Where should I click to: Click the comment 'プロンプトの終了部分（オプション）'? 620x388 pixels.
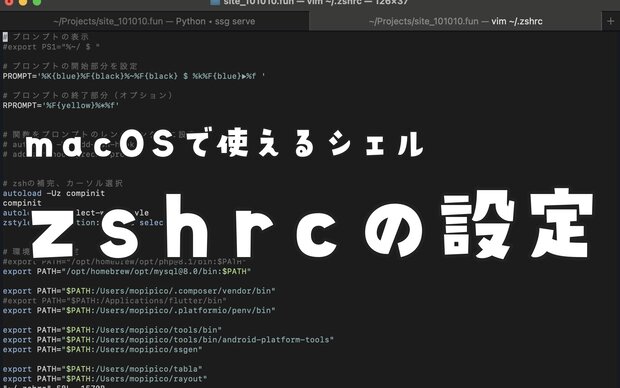88,95
